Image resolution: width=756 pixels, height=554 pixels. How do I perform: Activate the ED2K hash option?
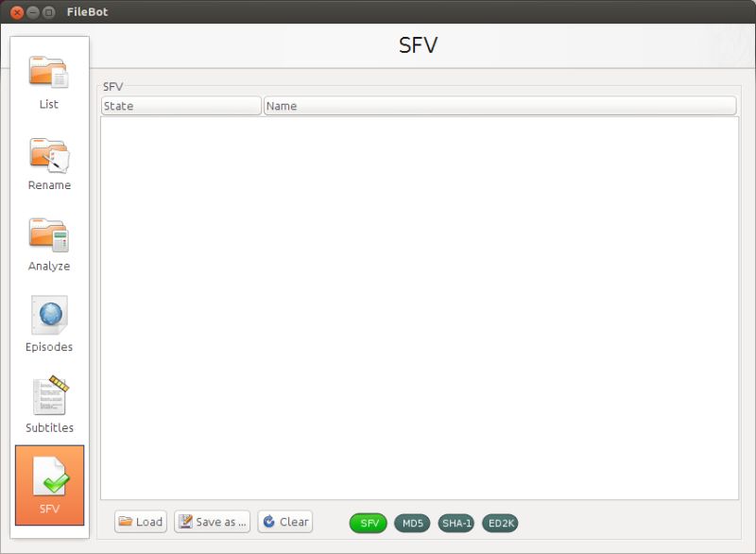503,521
